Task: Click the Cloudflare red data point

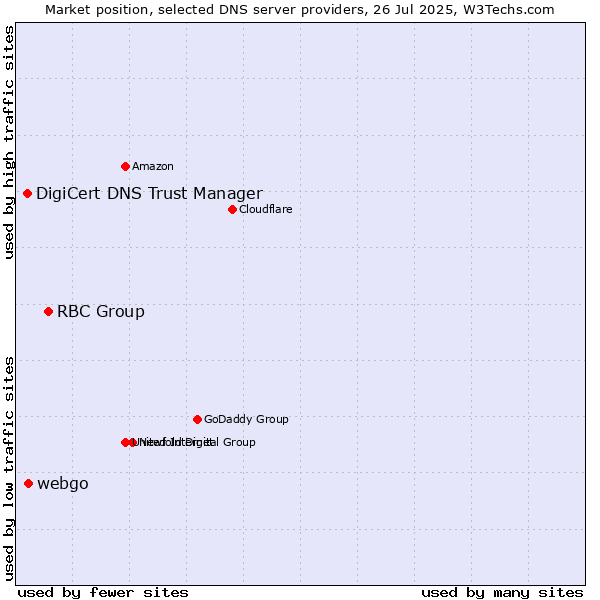Action: click(232, 210)
